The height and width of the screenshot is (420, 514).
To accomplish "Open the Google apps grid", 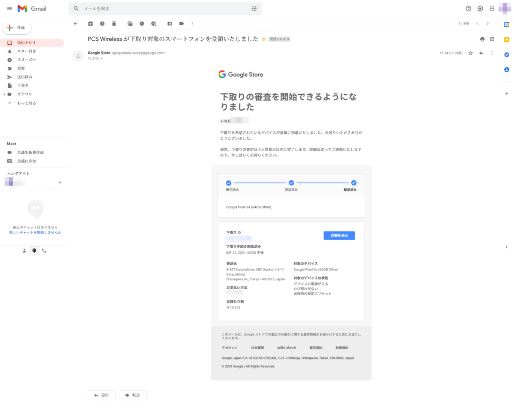I will (x=492, y=9).
